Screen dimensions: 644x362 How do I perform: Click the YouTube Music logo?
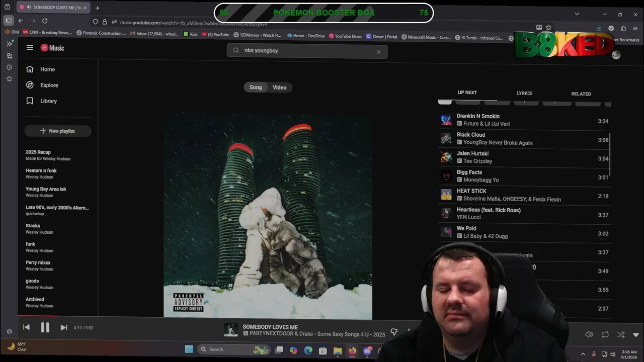tap(52, 48)
